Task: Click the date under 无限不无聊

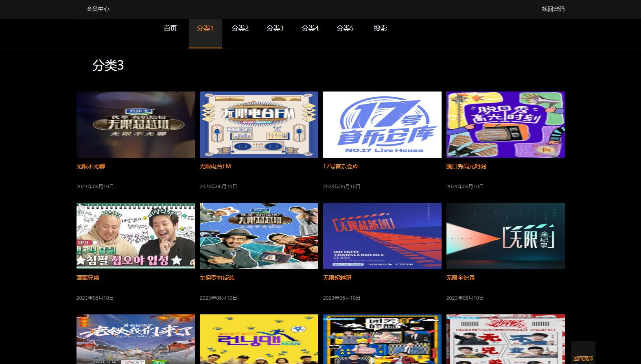Action: coord(95,186)
